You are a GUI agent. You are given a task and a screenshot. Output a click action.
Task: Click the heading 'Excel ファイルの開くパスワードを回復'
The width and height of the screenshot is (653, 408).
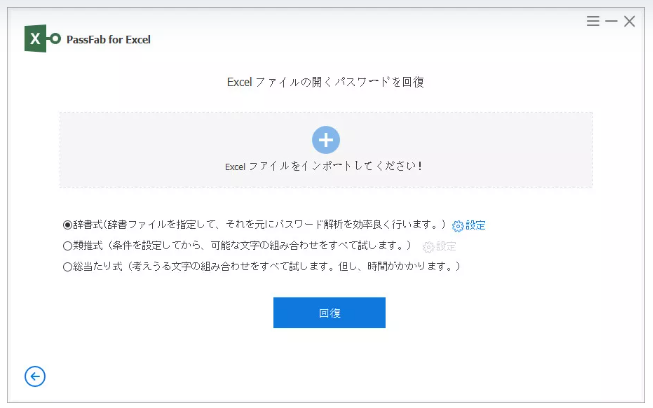(325, 82)
